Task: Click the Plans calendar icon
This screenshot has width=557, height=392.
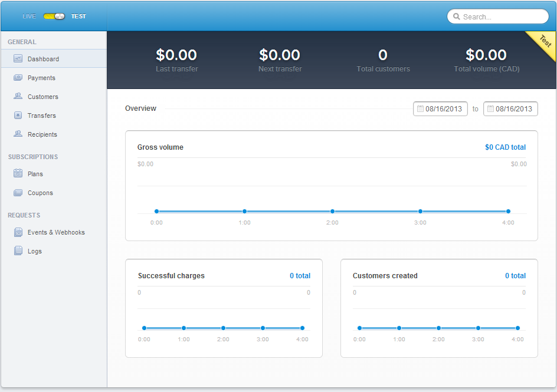Action: [18, 174]
